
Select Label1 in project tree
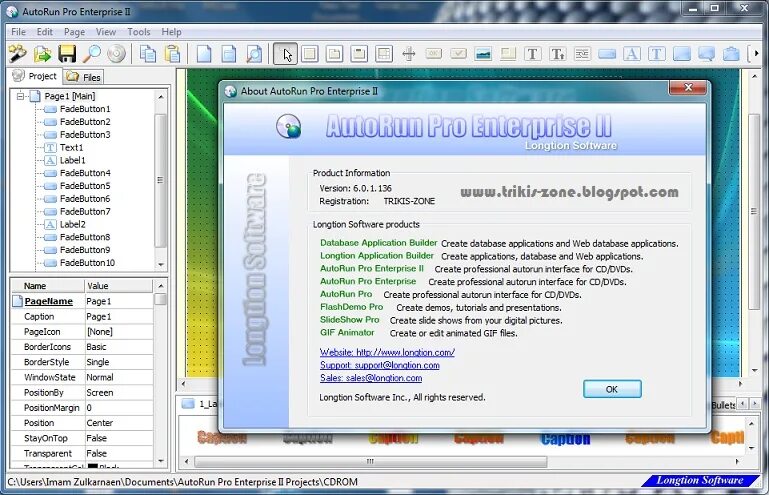[x=73, y=160]
